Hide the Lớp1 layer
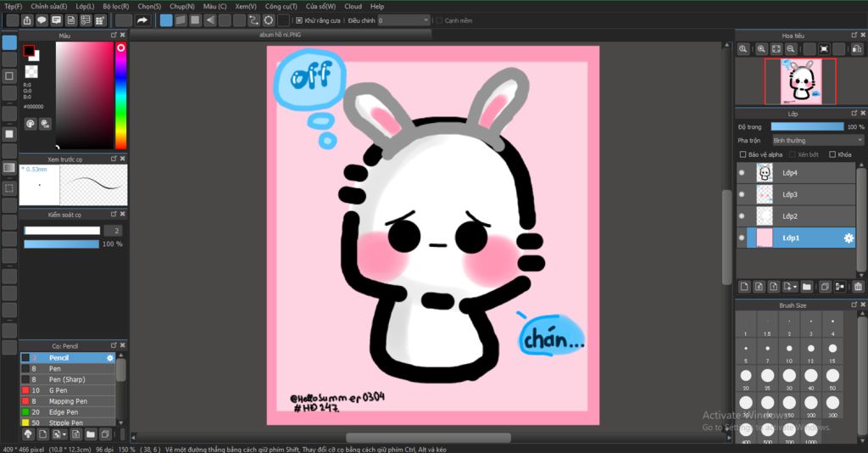The width and height of the screenshot is (868, 453). point(742,238)
